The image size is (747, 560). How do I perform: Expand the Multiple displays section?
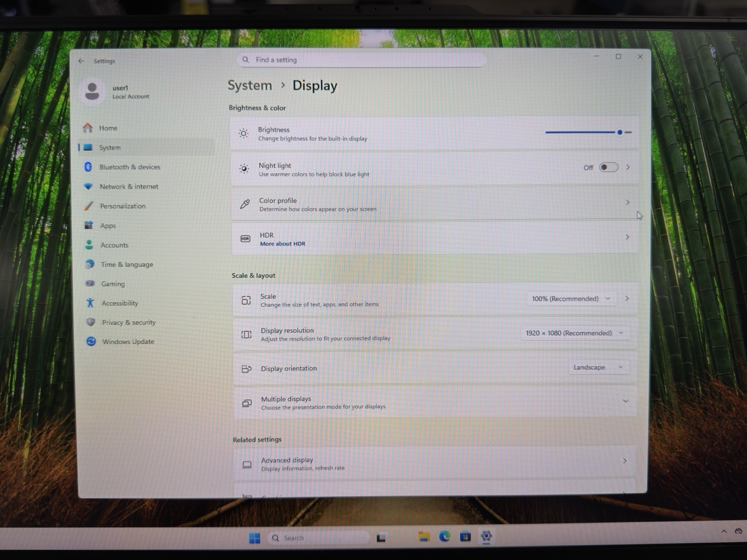tap(626, 401)
